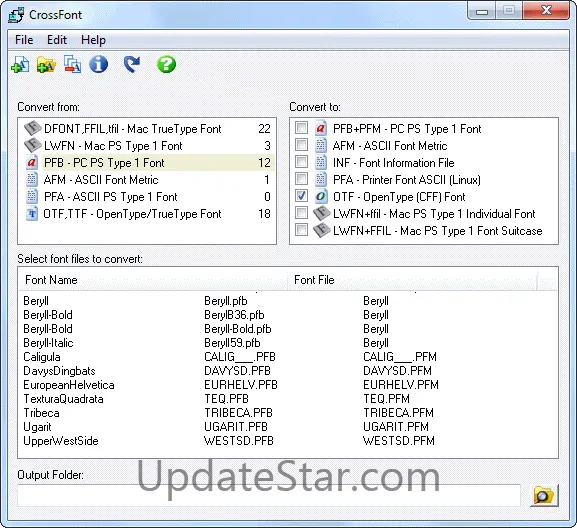Check the INF Font Information File box

pyautogui.click(x=301, y=162)
